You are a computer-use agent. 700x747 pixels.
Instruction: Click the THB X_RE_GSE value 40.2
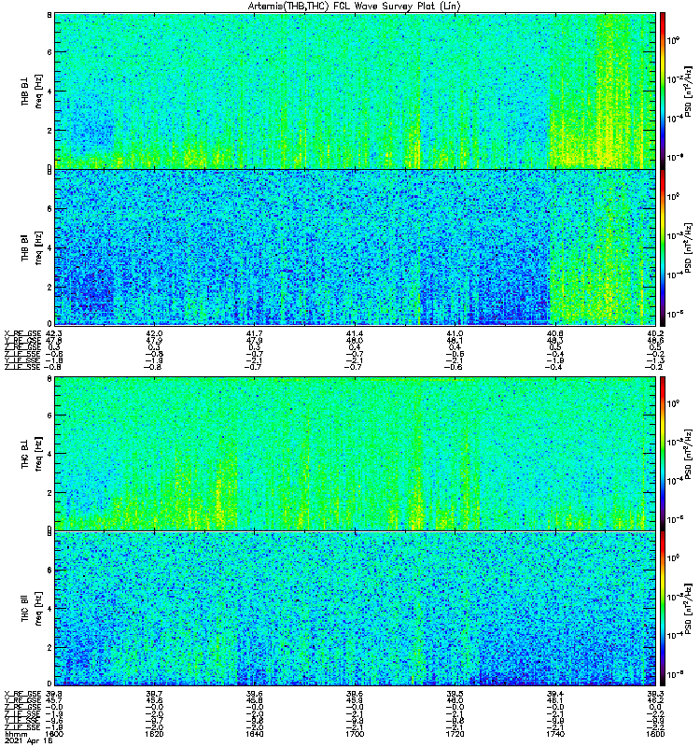[x=656, y=333]
